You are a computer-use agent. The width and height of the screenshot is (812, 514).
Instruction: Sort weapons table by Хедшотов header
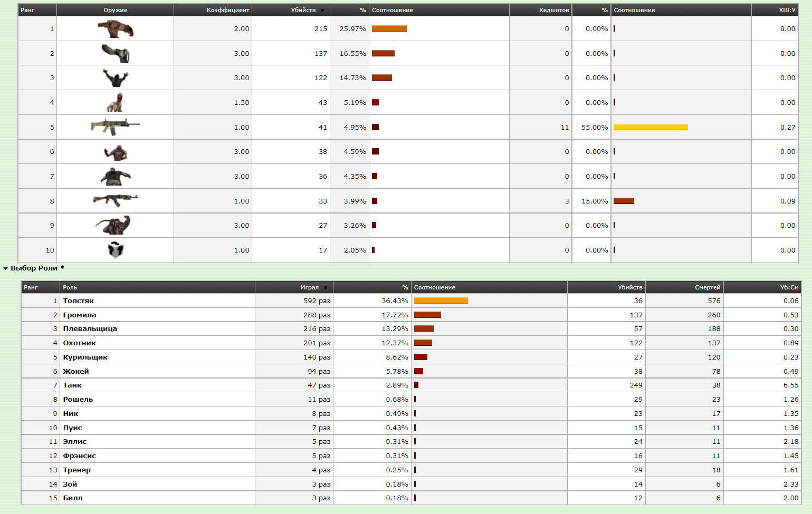(553, 10)
